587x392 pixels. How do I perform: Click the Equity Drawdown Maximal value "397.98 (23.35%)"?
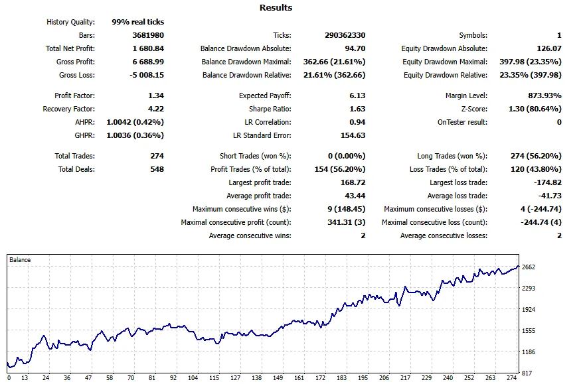tap(531, 62)
